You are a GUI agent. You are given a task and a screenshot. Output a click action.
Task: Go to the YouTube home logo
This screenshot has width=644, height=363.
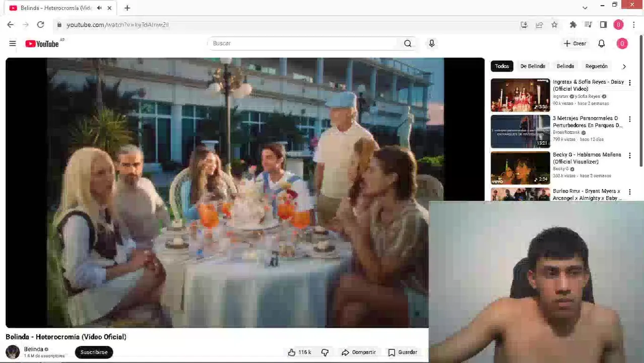click(x=42, y=44)
